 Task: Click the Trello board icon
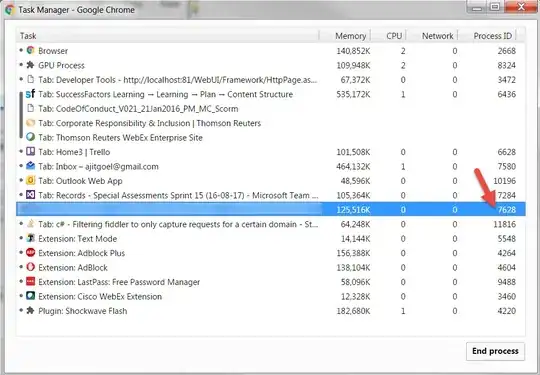point(31,152)
